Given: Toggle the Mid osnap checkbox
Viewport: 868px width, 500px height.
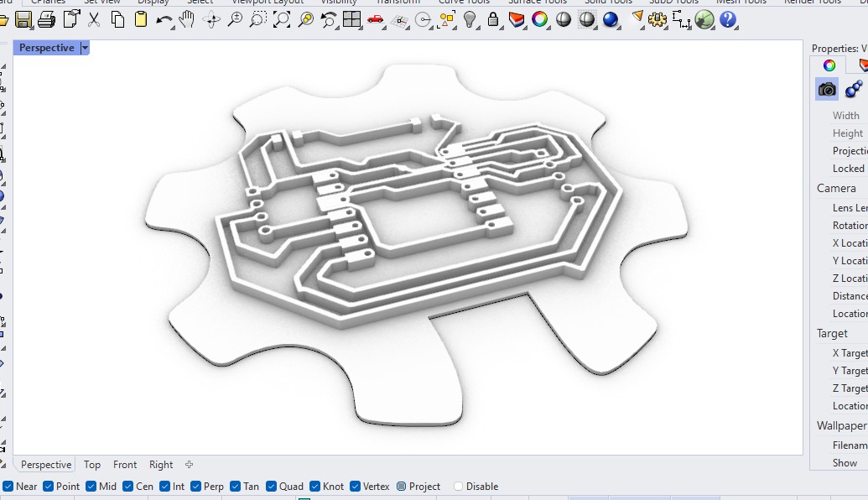Looking at the screenshot, I should pyautogui.click(x=91, y=486).
